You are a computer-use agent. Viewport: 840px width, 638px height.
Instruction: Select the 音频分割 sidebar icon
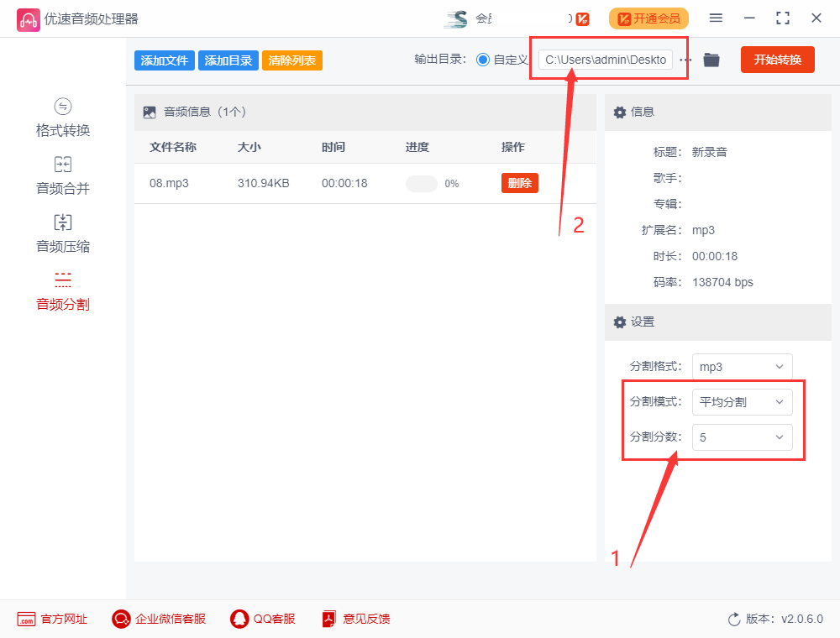tap(62, 290)
